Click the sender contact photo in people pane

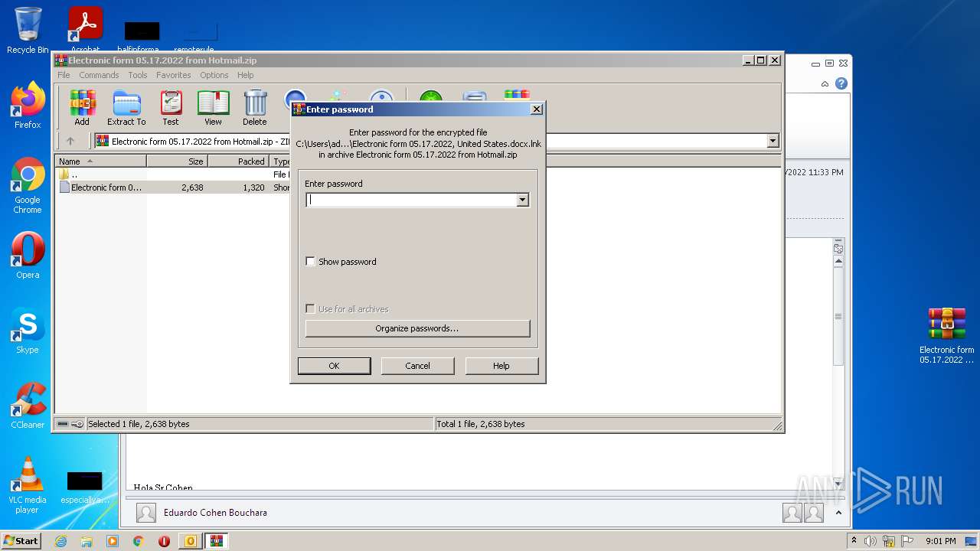[x=146, y=513]
